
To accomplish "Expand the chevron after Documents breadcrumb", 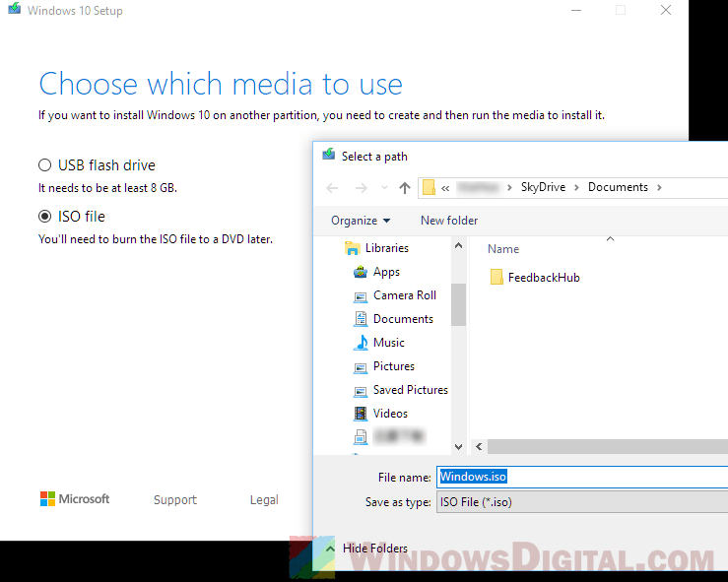I will 659,187.
